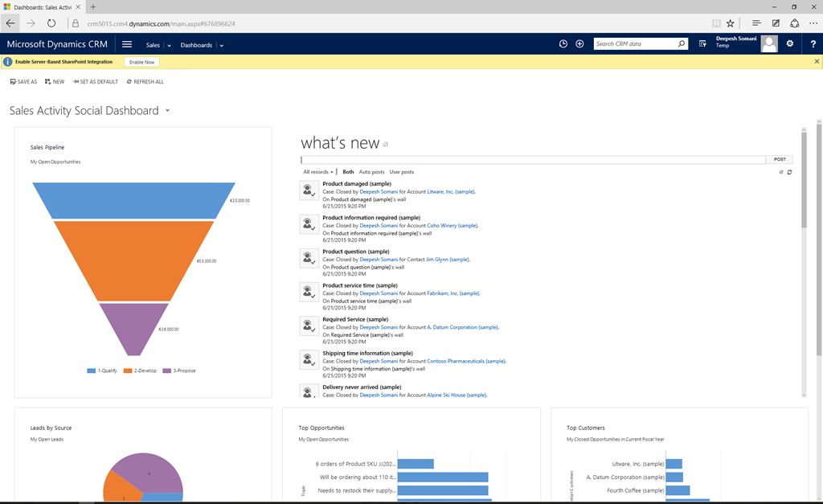Open the main navigation hamburger menu
The image size is (823, 504).
tap(127, 44)
